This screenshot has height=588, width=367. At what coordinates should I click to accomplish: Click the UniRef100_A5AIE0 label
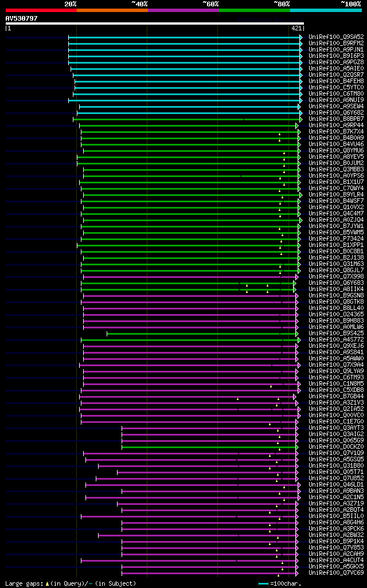[x=336, y=69]
